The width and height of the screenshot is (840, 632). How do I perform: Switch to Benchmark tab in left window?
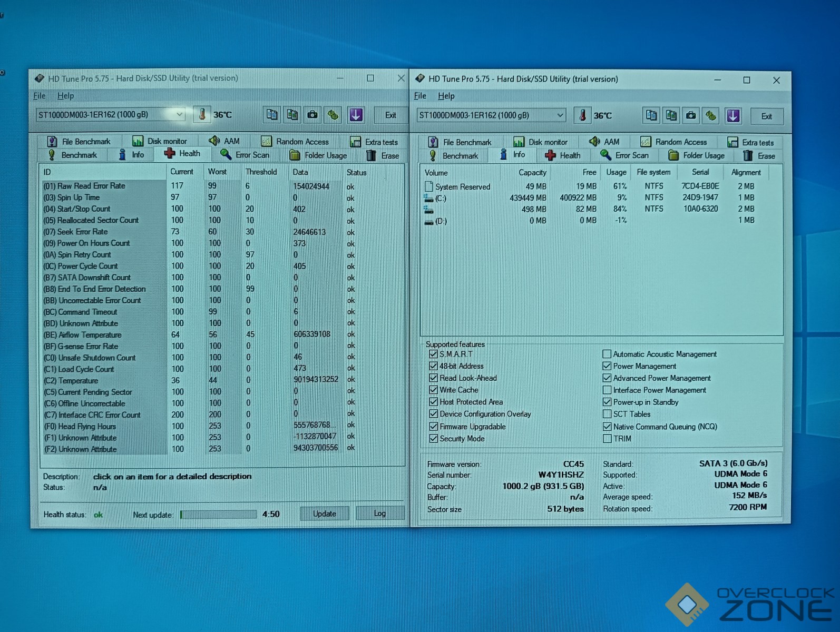73,155
